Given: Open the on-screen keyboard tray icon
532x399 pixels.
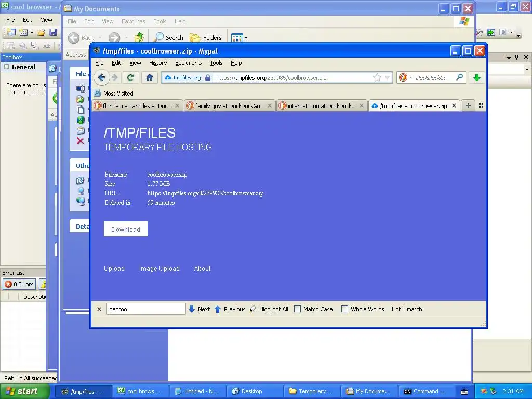Looking at the screenshot, I should coord(464,392).
